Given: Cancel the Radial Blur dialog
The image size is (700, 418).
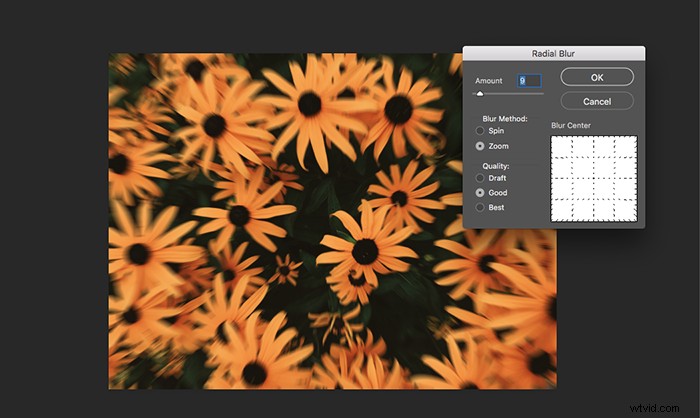Looking at the screenshot, I should point(597,101).
